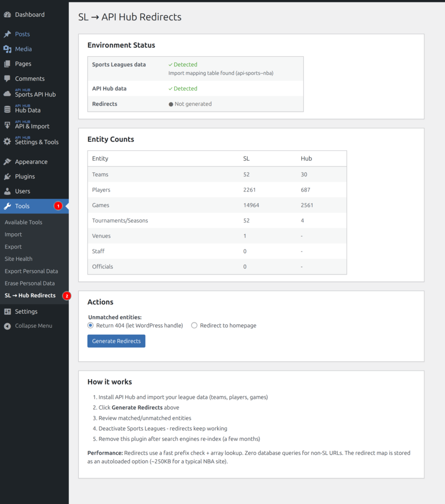Click the Generate Redirects button
The width and height of the screenshot is (445, 504).
point(116,341)
